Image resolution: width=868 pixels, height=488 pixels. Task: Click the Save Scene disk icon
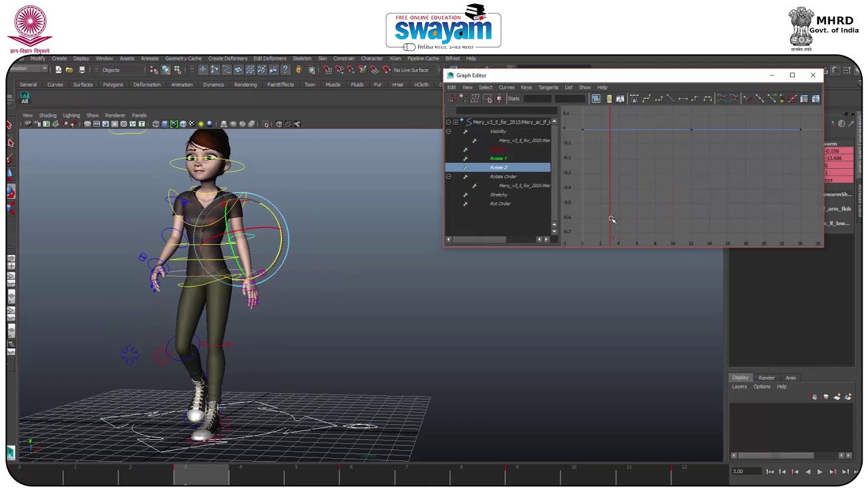coord(82,70)
